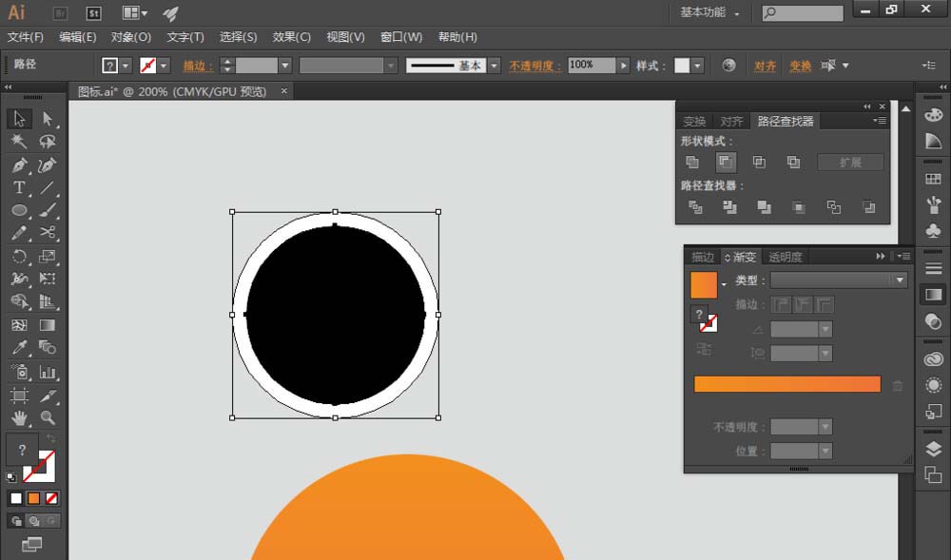Viewport: 951px width, 560px height.
Task: Open the Color palette panel icon
Action: [934, 114]
